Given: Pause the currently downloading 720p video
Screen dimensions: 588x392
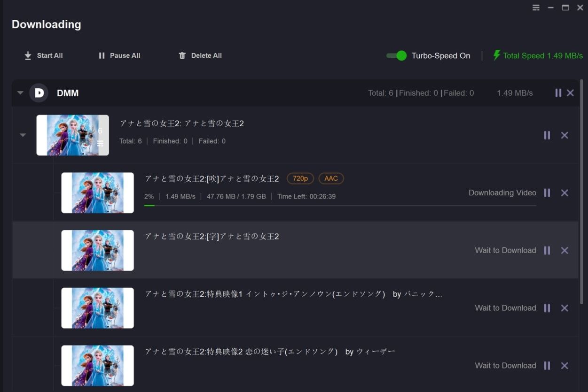Looking at the screenshot, I should (547, 193).
